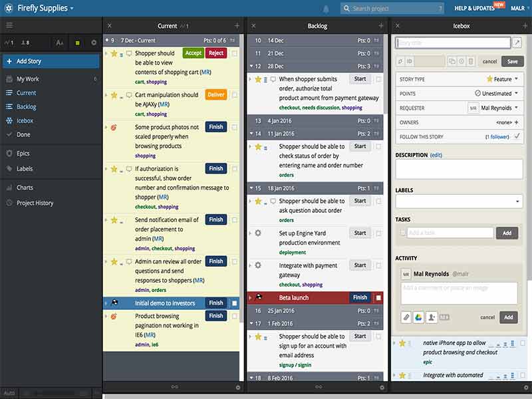Attach a file with the paperclip icon
532x399 pixels.
pyautogui.click(x=405, y=317)
